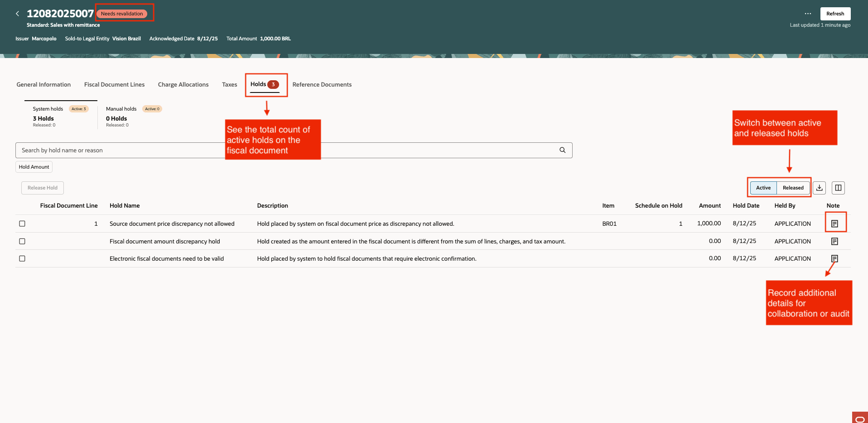Open note for Electronic fiscal documents hold
The image size is (868, 423).
point(834,258)
